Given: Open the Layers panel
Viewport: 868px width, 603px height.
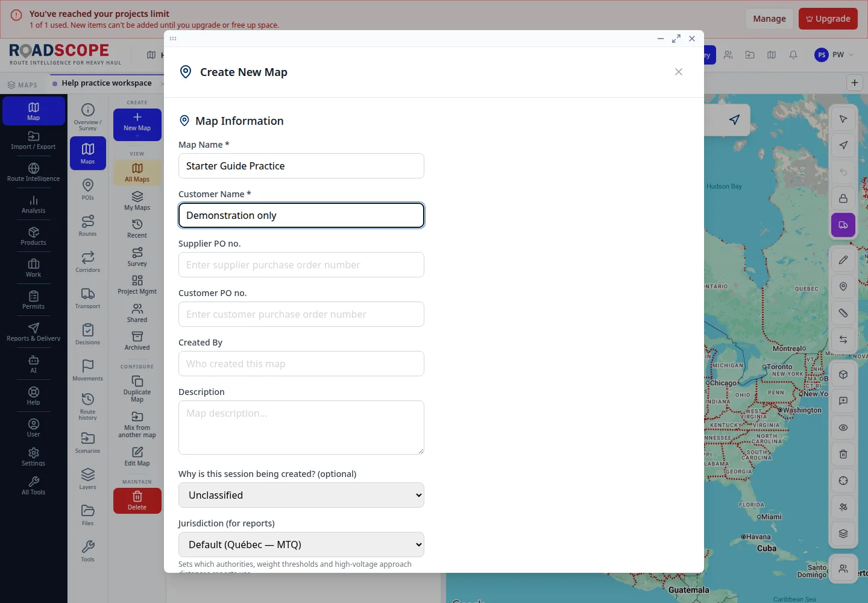Looking at the screenshot, I should (x=88, y=479).
